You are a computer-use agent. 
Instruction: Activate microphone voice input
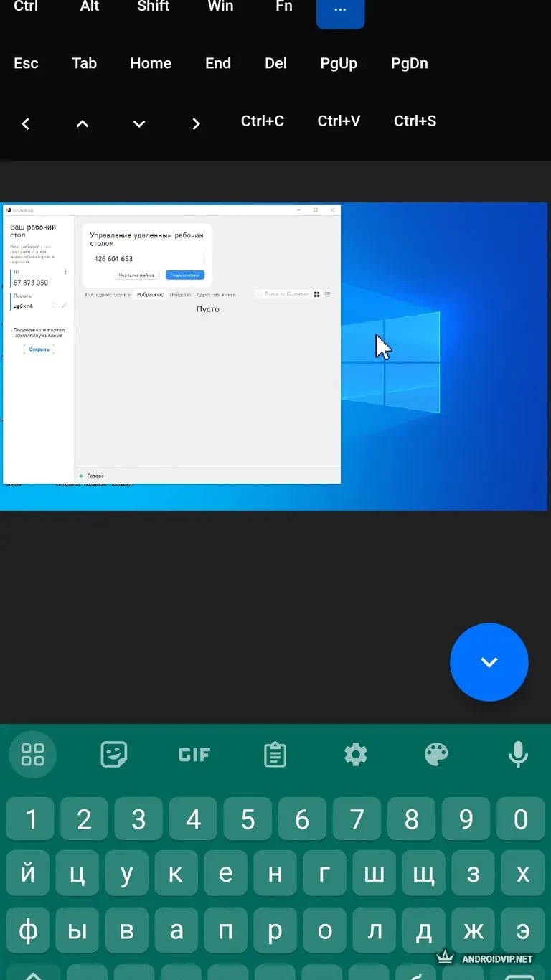[x=517, y=755]
